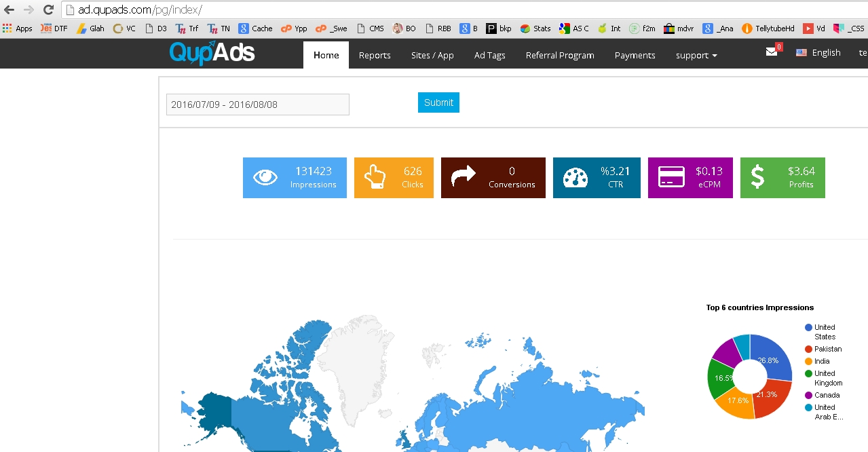Open the BO bookmark

(404, 29)
